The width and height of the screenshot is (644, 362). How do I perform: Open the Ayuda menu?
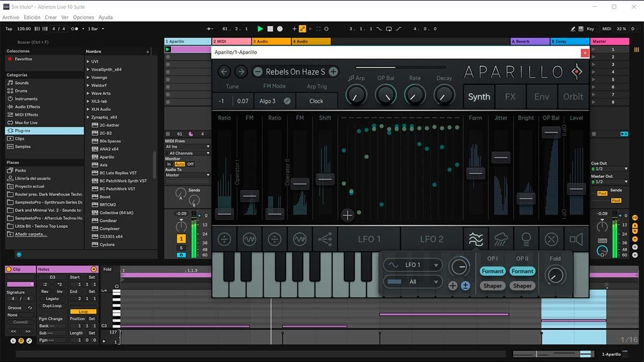(106, 17)
